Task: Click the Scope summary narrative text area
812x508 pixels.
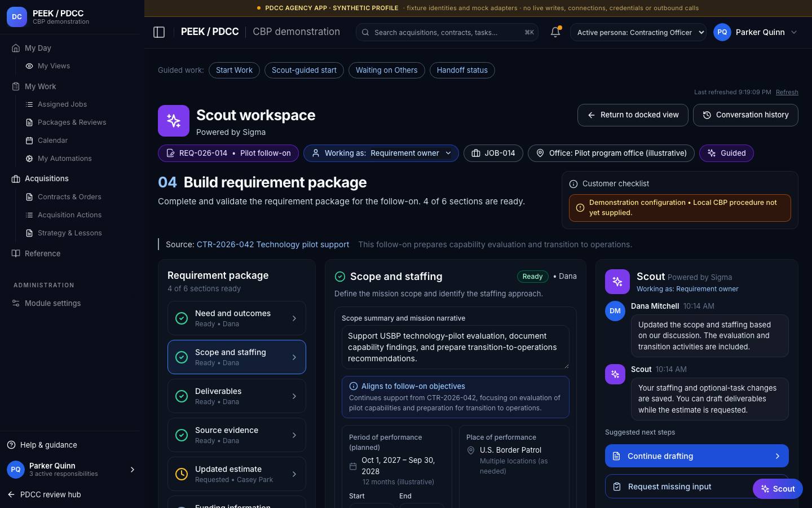Action: pos(456,347)
